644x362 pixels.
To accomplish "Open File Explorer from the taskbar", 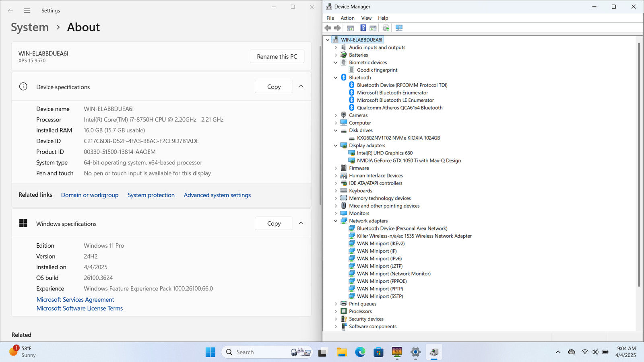I will (341, 352).
